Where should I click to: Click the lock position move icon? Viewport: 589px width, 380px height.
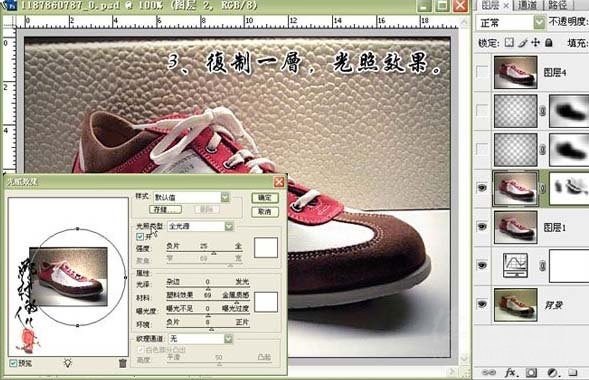coord(535,43)
